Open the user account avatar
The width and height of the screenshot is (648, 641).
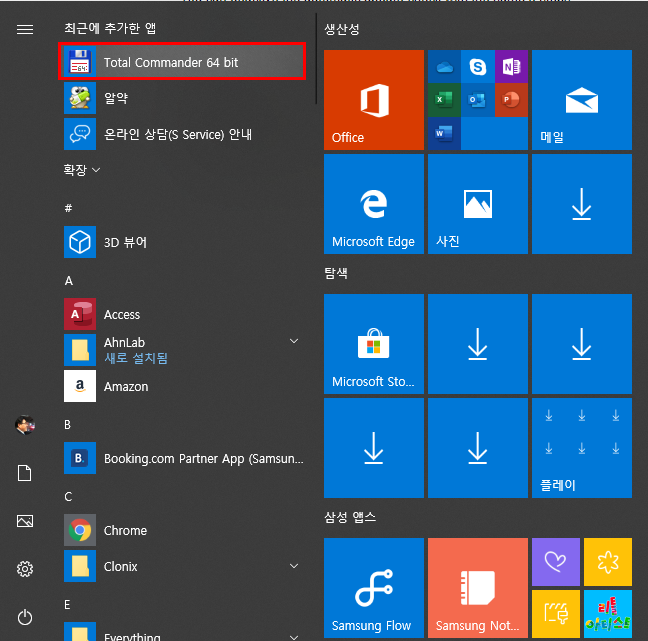[x=25, y=425]
